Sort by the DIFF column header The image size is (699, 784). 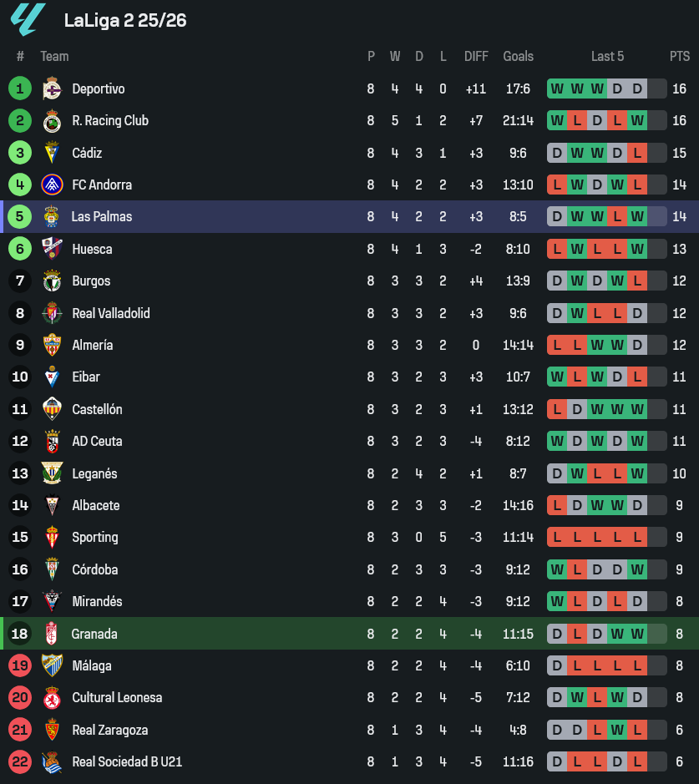point(476,56)
